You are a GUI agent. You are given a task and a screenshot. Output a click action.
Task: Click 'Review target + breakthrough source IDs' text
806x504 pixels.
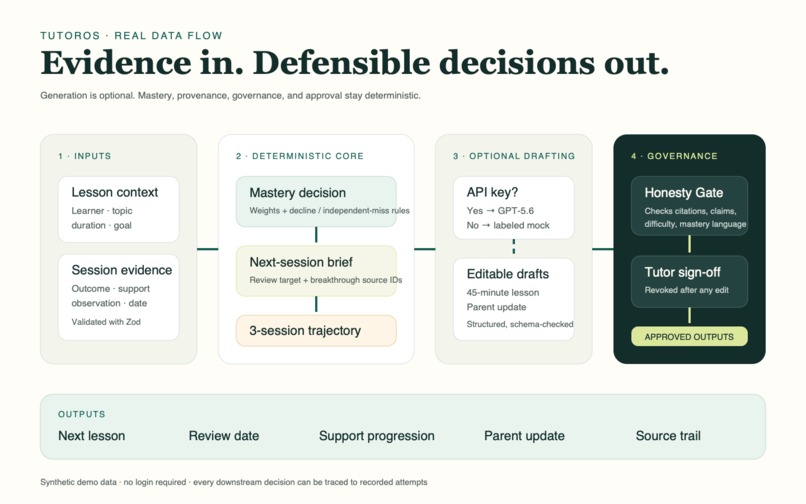coord(326,280)
